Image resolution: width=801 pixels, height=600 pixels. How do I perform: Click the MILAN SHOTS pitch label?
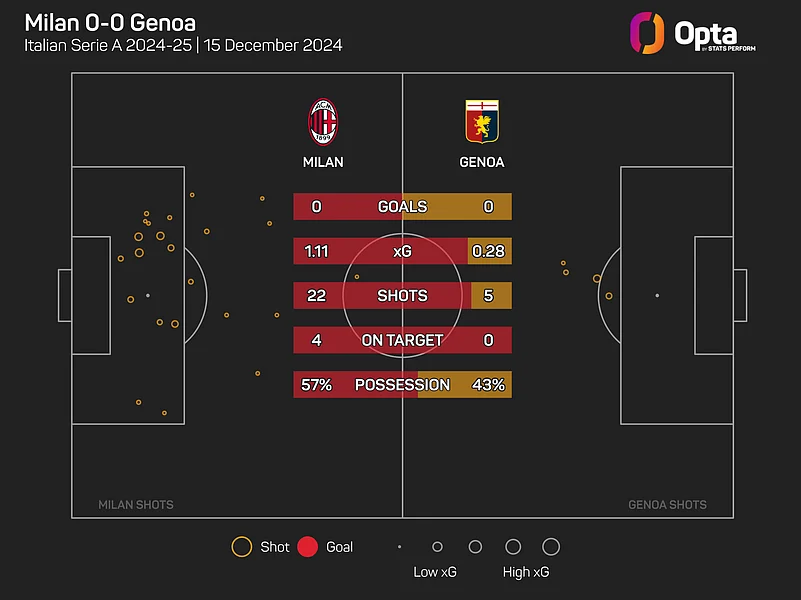136,505
